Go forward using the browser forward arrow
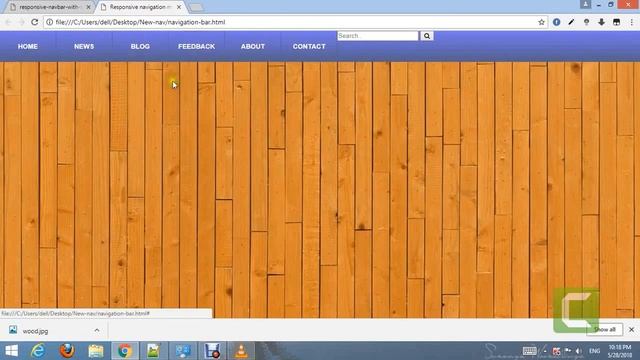Viewport: 640px width, 360px height. click(22, 22)
